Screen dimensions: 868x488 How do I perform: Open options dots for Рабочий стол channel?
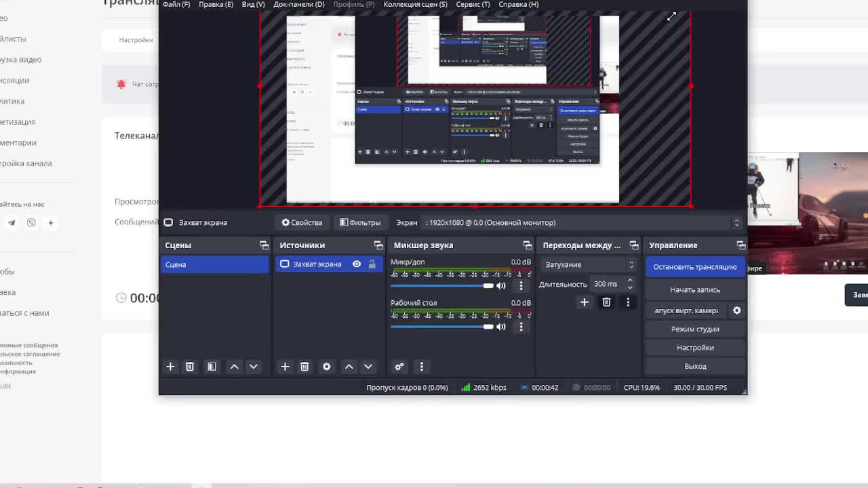[521, 327]
